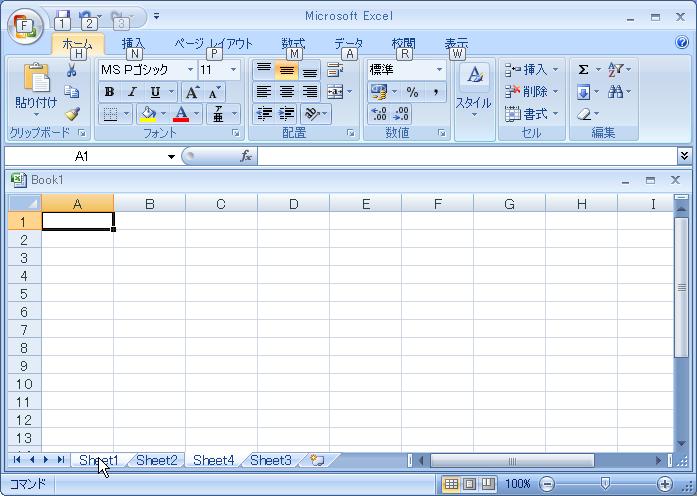Viewport: 697px width, 496px height.
Task: Decrease decimal places
Action: point(401,114)
